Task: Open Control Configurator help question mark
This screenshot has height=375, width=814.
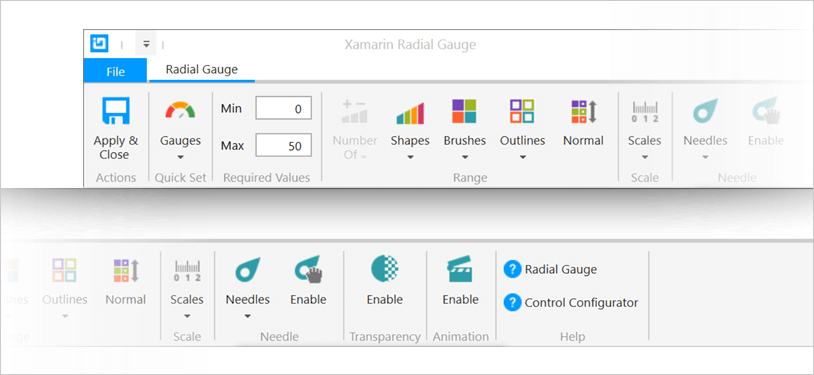Action: (x=512, y=303)
